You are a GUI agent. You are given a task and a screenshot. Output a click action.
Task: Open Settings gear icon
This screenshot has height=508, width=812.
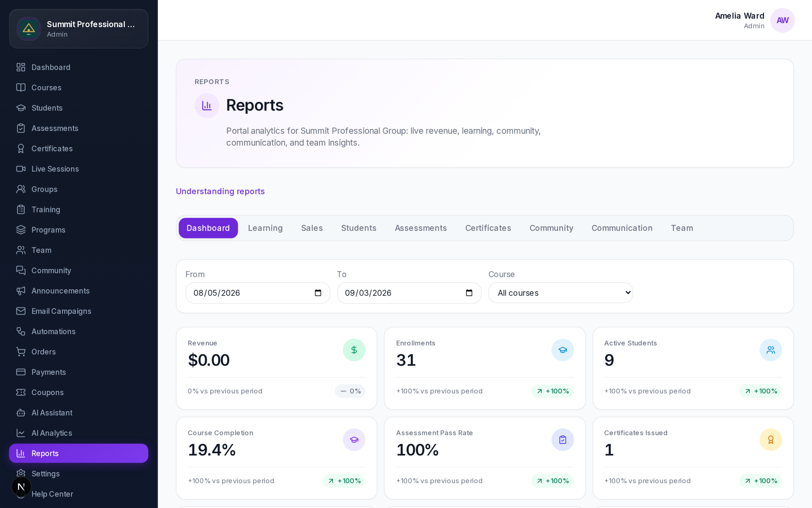point(21,474)
